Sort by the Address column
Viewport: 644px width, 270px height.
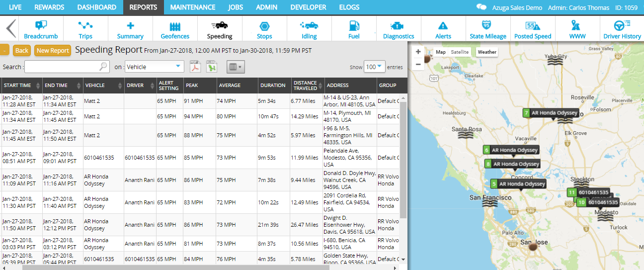(x=350, y=86)
